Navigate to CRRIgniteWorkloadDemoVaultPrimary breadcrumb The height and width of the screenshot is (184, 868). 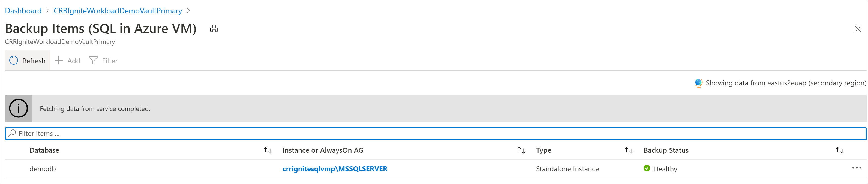(x=118, y=10)
